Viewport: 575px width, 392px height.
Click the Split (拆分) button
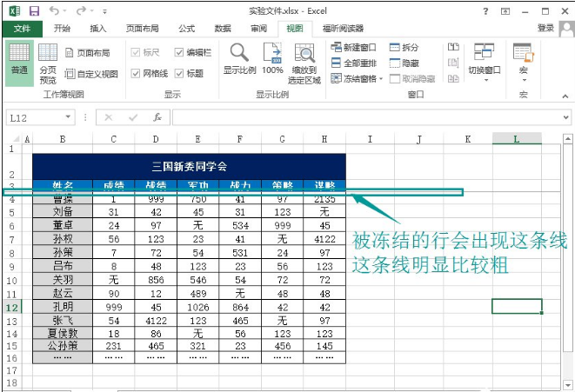404,47
